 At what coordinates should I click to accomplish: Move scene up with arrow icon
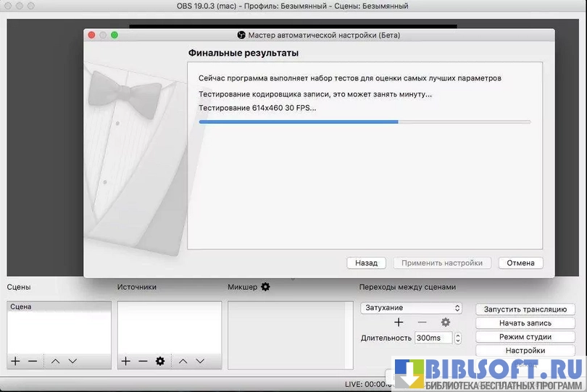56,361
